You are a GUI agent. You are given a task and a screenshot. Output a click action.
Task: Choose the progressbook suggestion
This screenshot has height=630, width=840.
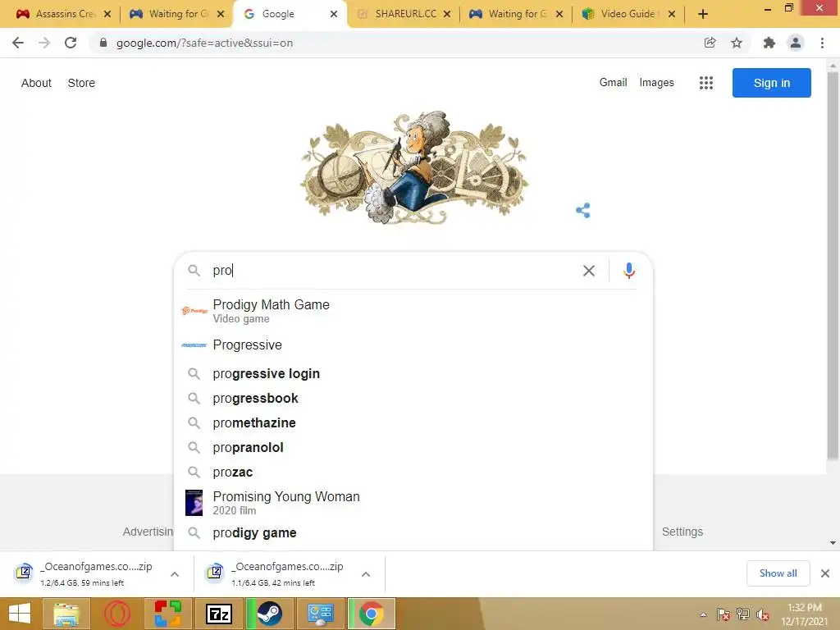point(413,398)
